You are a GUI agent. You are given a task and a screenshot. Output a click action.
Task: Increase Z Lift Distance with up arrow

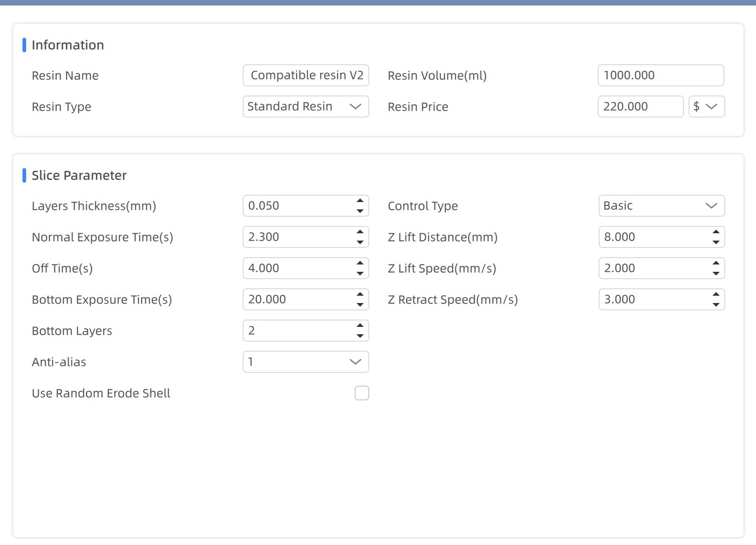coord(716,232)
